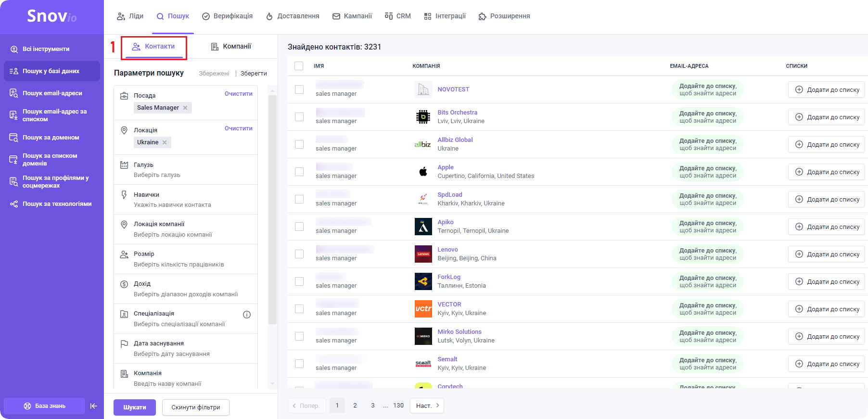Expand the Локація компанії filter

[x=186, y=229]
